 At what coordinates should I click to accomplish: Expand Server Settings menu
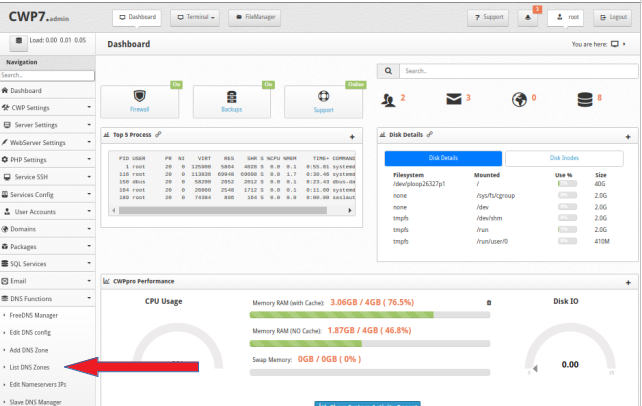click(x=47, y=125)
